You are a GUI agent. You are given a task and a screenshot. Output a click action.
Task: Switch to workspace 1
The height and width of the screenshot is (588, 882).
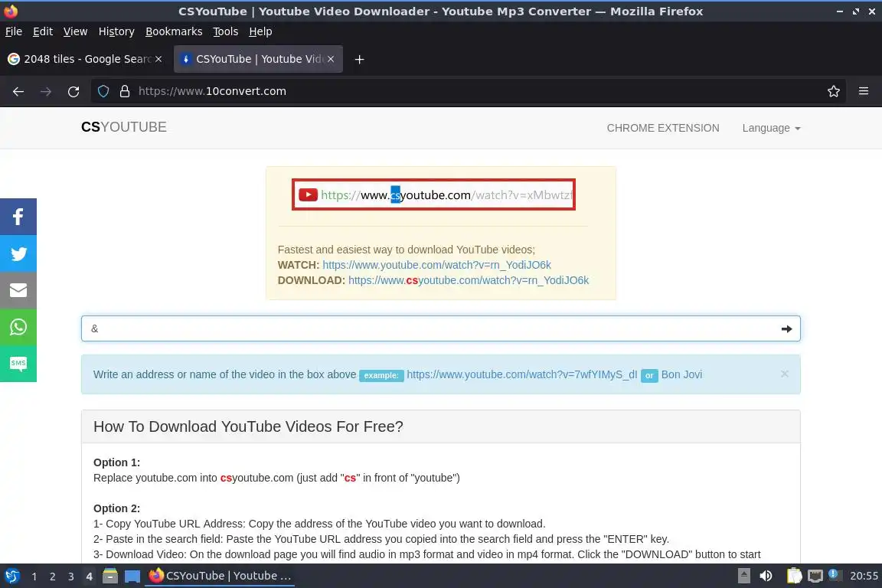pos(34,577)
